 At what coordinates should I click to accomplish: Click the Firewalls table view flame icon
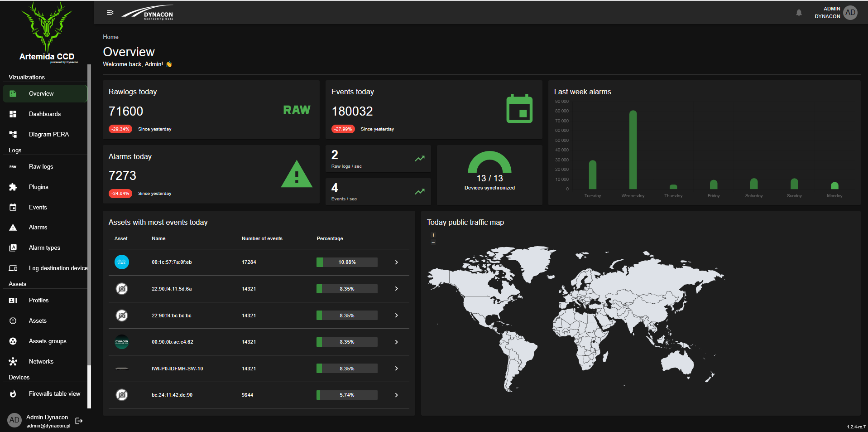point(13,393)
